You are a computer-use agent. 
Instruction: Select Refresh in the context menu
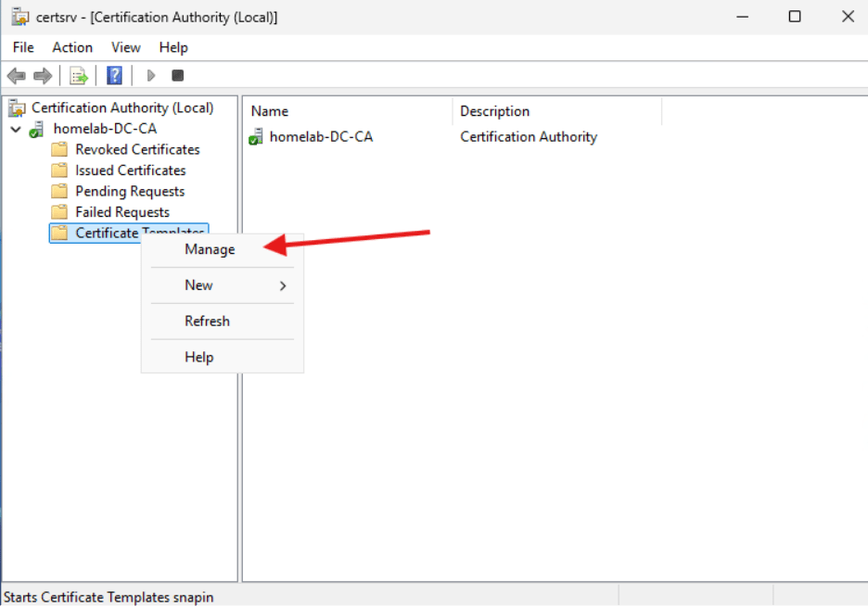click(206, 321)
